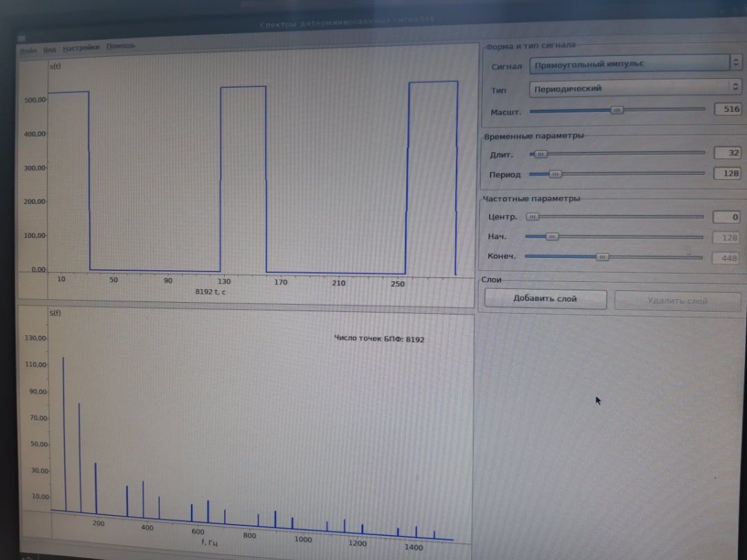Image resolution: width=747 pixels, height=560 pixels.
Task: Click the Центр. frequency slider handle
Action: 532,216
